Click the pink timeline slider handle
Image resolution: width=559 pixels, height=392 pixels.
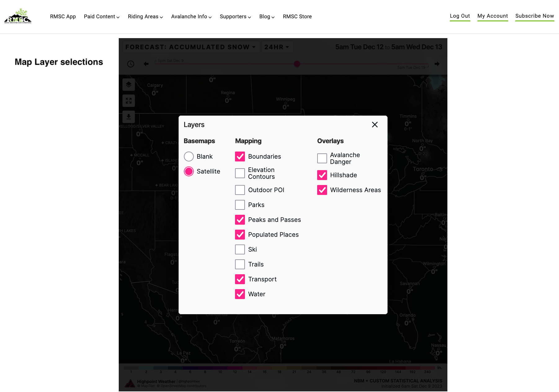297,64
